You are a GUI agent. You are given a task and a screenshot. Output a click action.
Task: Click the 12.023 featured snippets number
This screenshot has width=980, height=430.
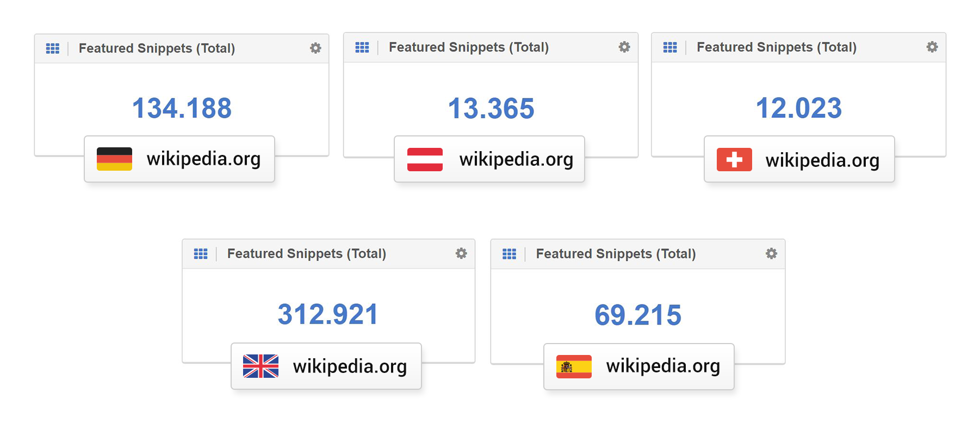799,108
